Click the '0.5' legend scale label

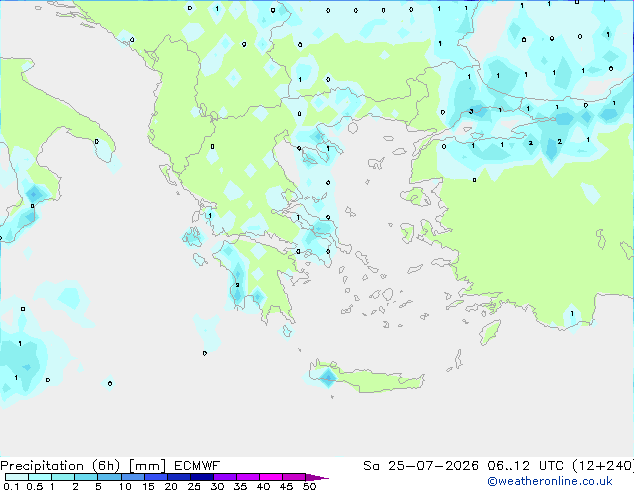click(x=34, y=486)
